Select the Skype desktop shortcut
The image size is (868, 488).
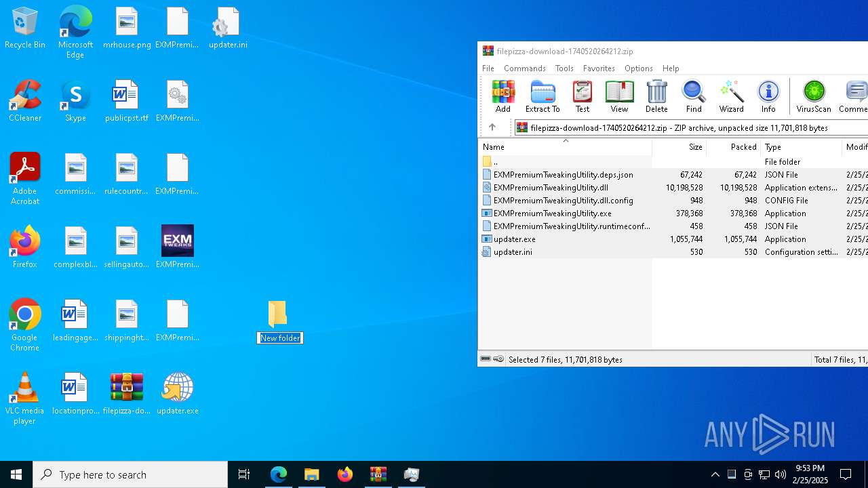[75, 102]
